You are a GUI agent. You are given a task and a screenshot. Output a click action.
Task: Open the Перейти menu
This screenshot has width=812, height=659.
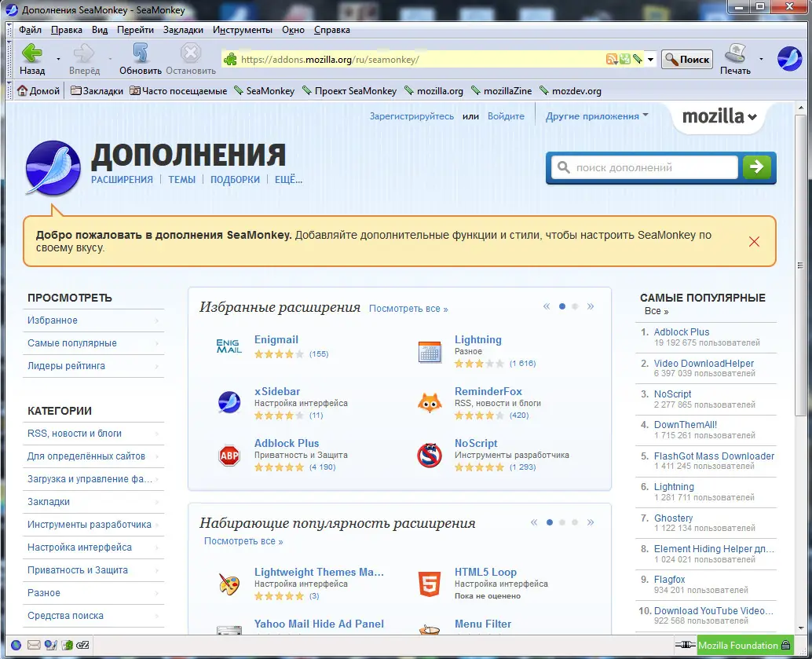pyautogui.click(x=135, y=30)
